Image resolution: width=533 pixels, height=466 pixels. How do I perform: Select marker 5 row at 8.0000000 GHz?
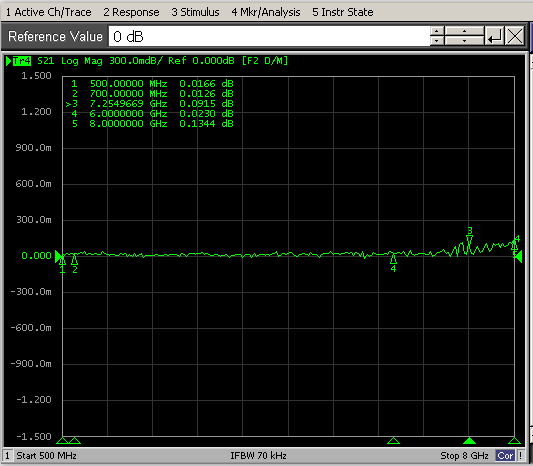tap(152, 123)
